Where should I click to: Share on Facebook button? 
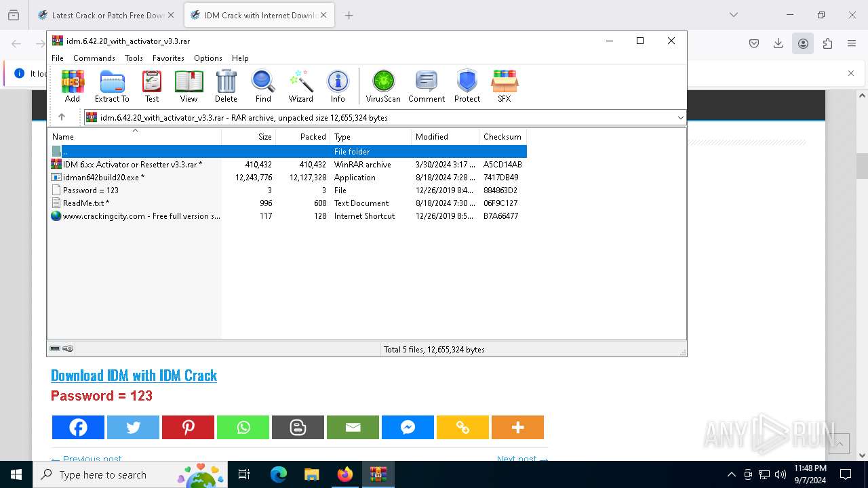pos(78,427)
